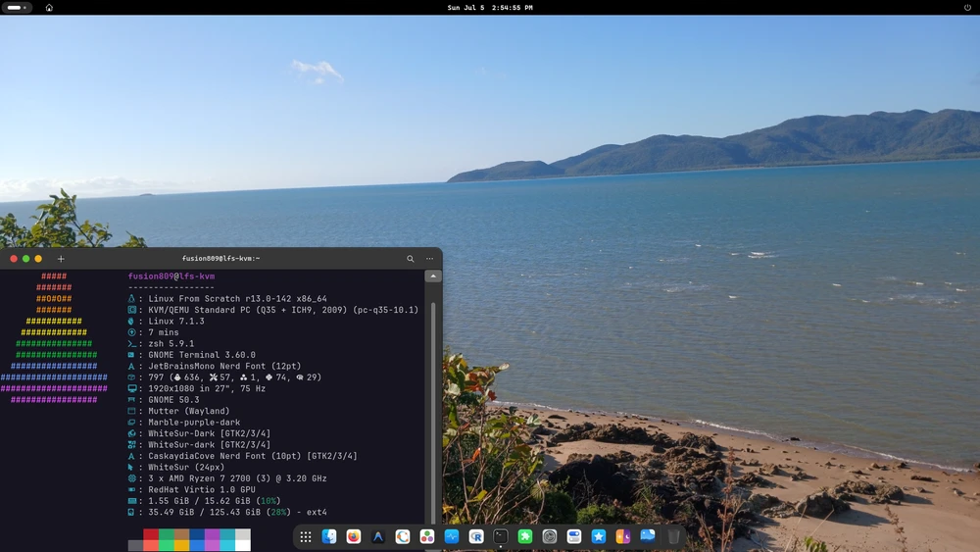
Task: Open the dark blue 'A' app icon
Action: point(378,536)
